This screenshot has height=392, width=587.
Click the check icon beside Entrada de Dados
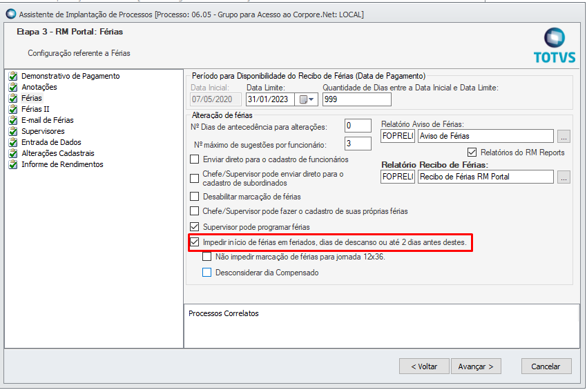pyautogui.click(x=13, y=142)
